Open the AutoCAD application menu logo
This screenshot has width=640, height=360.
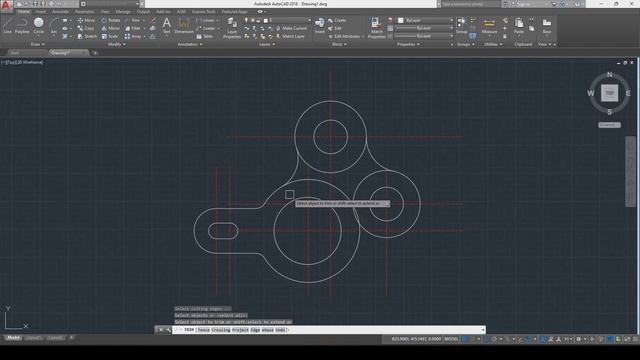click(x=6, y=5)
